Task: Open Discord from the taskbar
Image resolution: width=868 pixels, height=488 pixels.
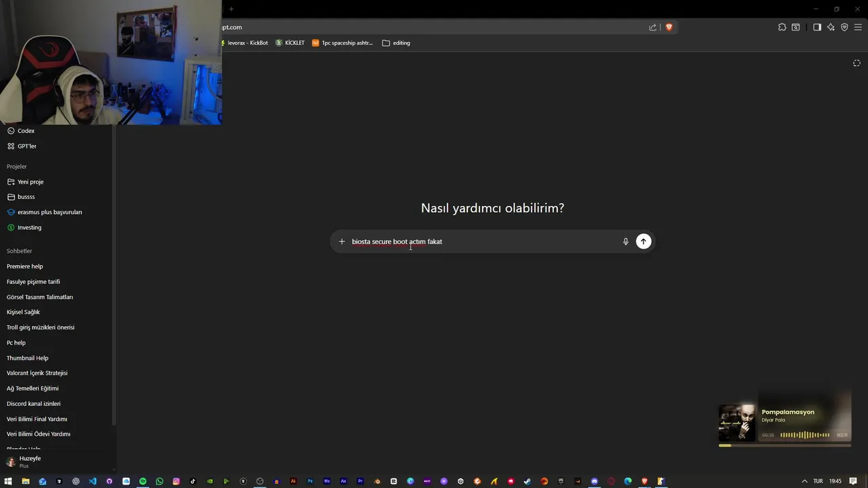Action: point(594,481)
